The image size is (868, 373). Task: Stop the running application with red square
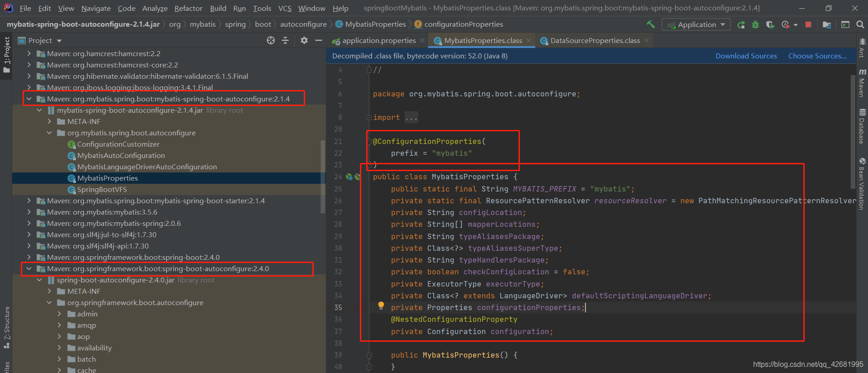pyautogui.click(x=808, y=24)
